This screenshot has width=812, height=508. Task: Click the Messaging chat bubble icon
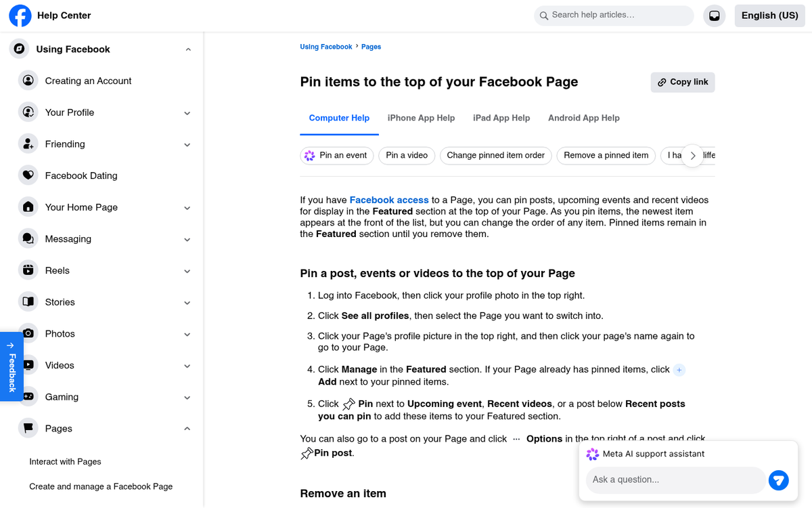click(28, 239)
